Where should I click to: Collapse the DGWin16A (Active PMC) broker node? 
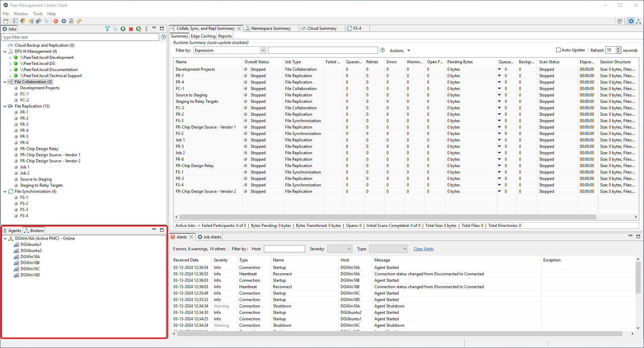(x=5, y=238)
